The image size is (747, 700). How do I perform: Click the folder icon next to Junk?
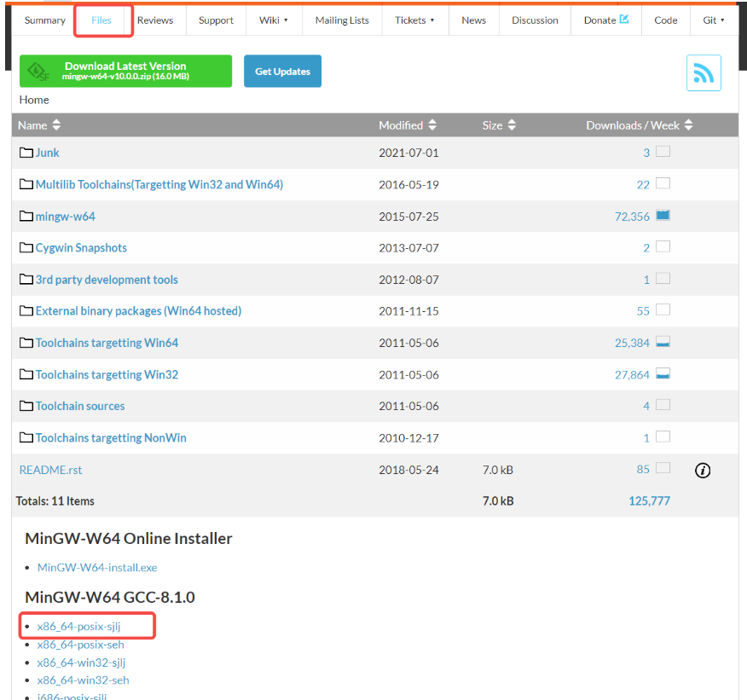click(x=26, y=153)
